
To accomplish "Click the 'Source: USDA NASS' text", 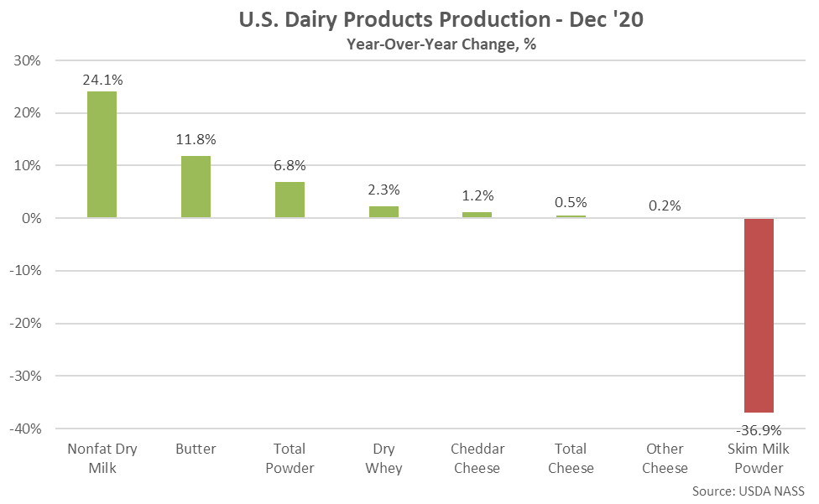I will [749, 491].
